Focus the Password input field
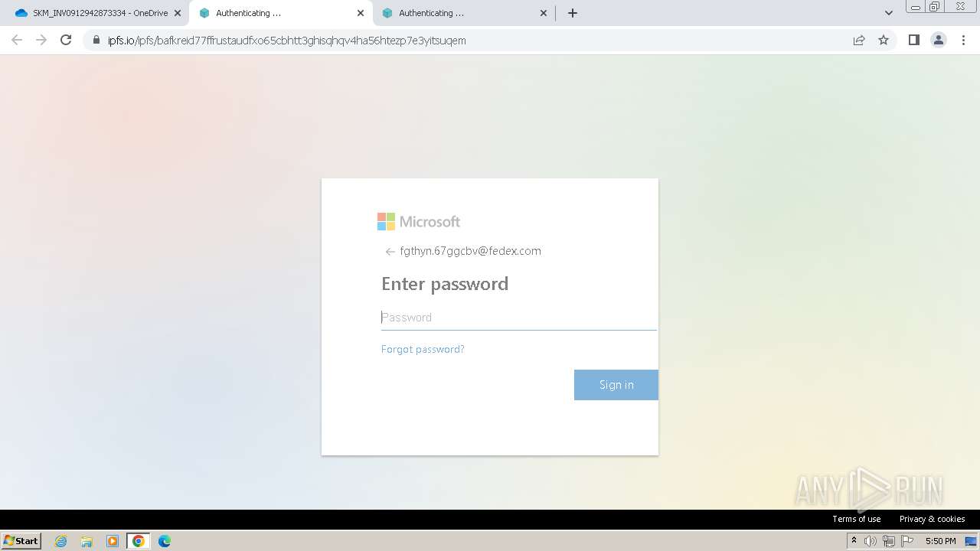The width and height of the screenshot is (980, 551). pyautogui.click(x=519, y=318)
